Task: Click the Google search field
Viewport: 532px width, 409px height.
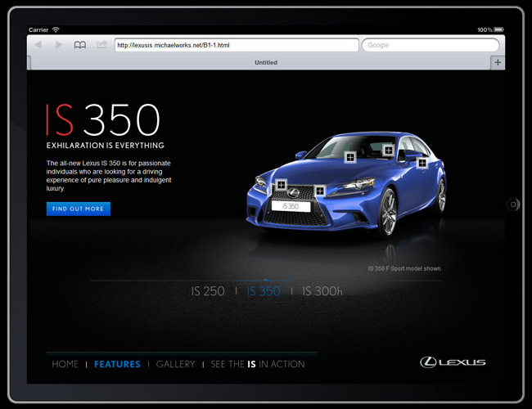Action: coord(430,45)
